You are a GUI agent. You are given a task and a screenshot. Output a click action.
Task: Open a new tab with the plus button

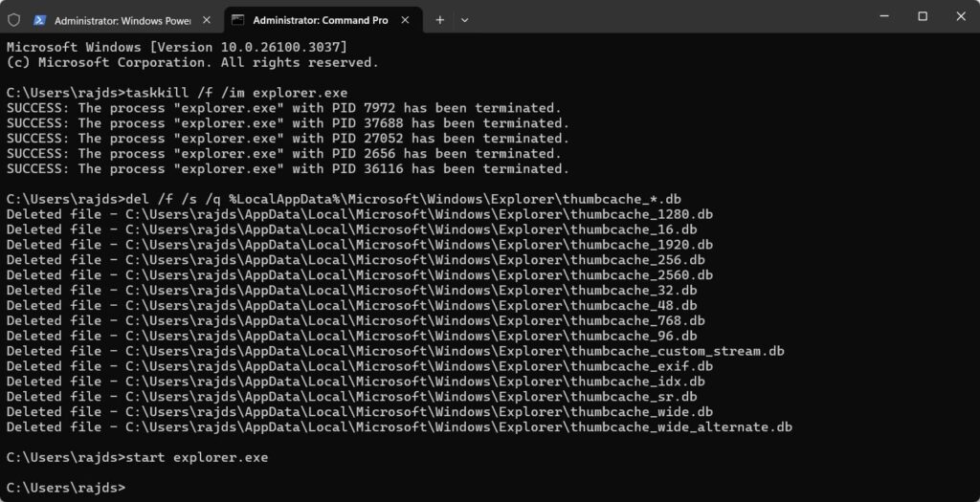(439, 19)
